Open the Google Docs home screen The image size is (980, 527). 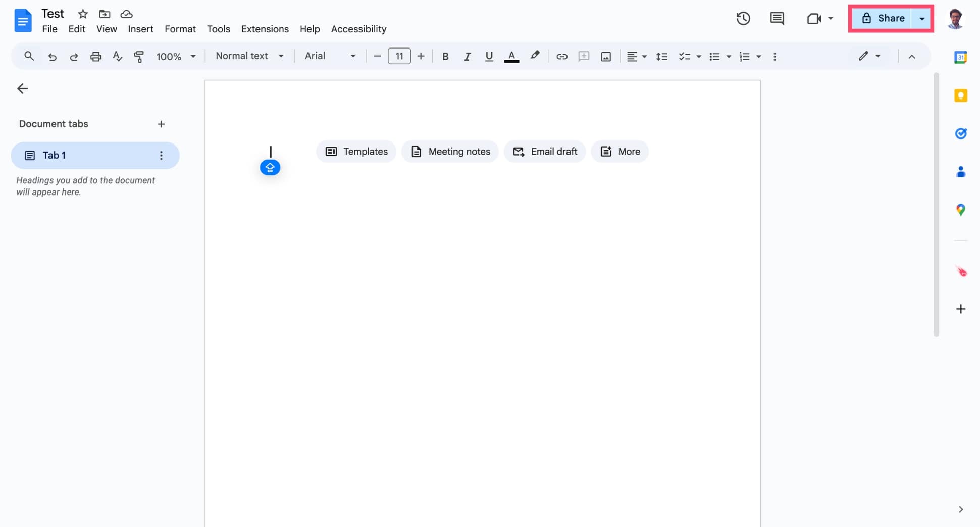point(23,20)
